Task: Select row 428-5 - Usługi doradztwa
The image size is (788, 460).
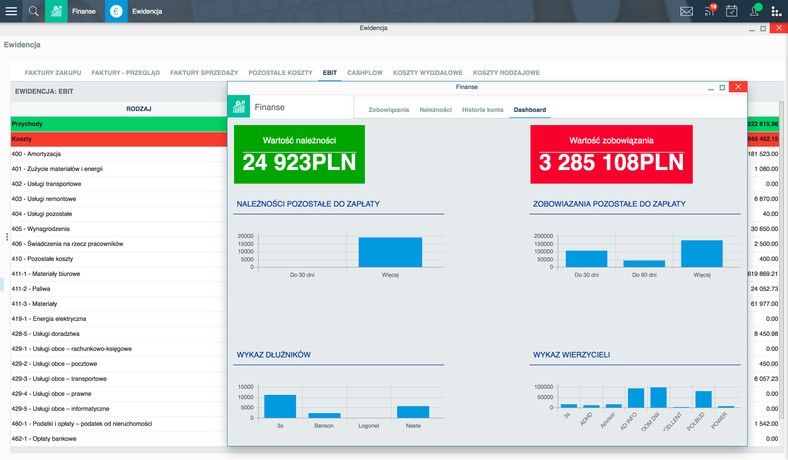Action: [119, 334]
